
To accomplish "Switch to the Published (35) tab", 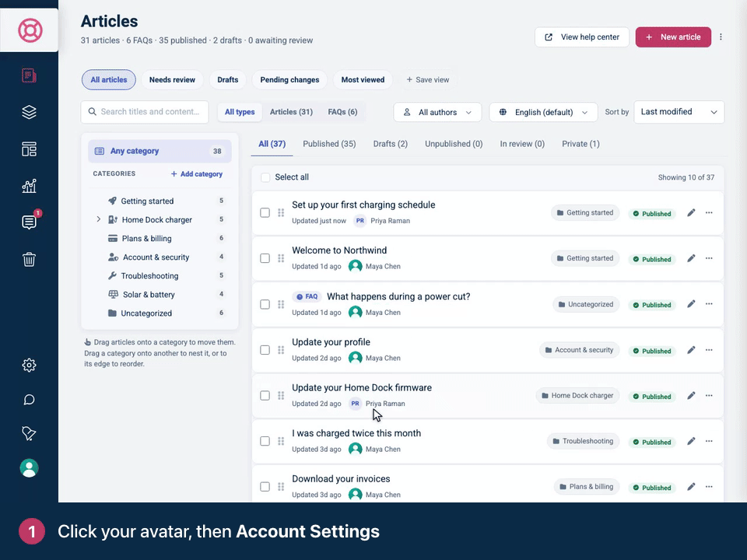I will point(329,144).
